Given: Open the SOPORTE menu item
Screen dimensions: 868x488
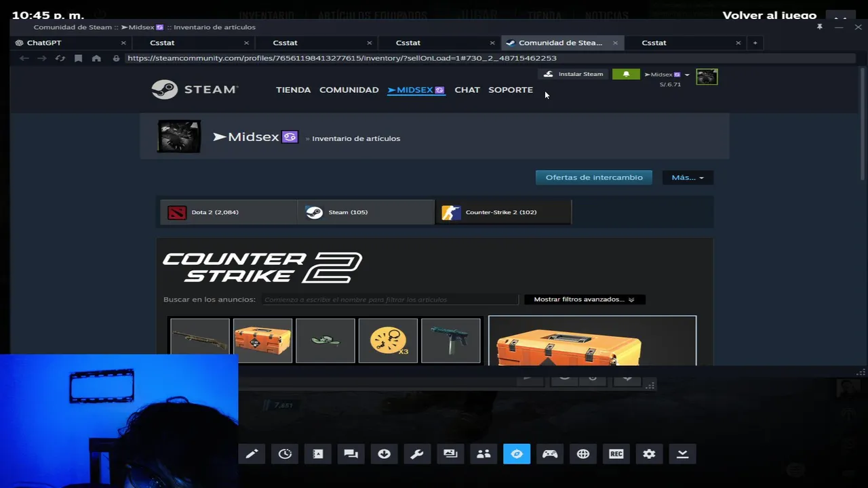Looking at the screenshot, I should 511,89.
